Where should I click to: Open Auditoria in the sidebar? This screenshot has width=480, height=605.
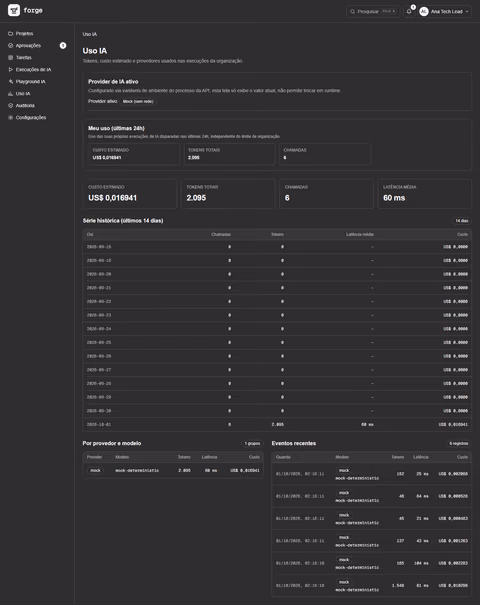click(x=25, y=105)
